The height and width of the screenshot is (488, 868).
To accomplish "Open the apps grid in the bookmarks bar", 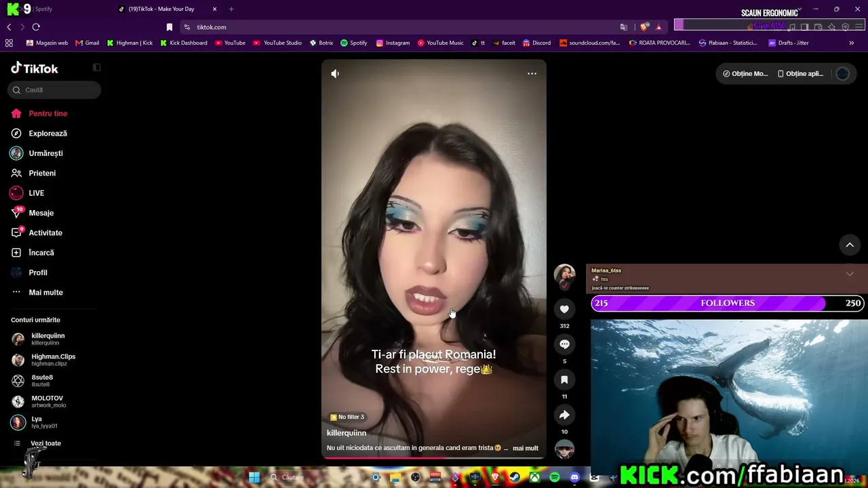I will point(9,43).
